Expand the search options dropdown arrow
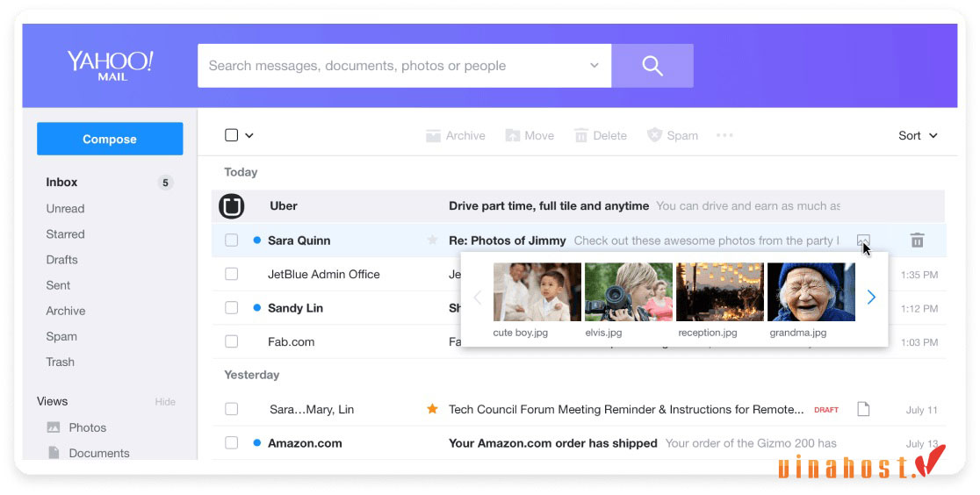Screen dimensions: 980x495 tap(594, 66)
